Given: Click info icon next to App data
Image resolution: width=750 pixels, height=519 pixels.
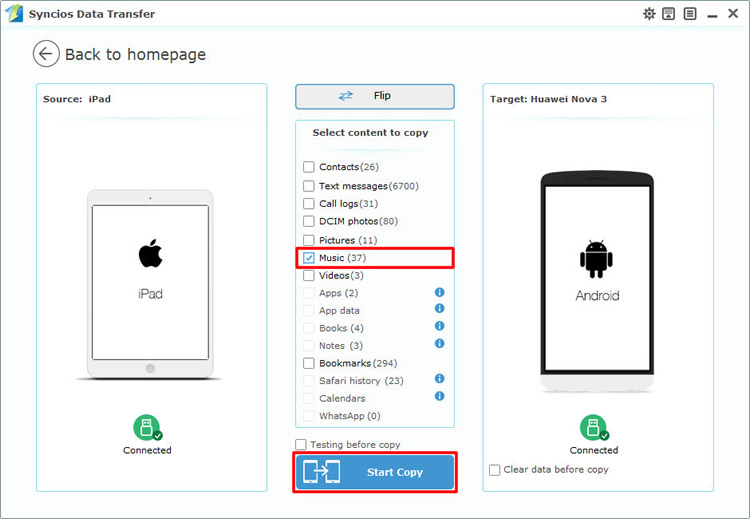Looking at the screenshot, I should 440,309.
